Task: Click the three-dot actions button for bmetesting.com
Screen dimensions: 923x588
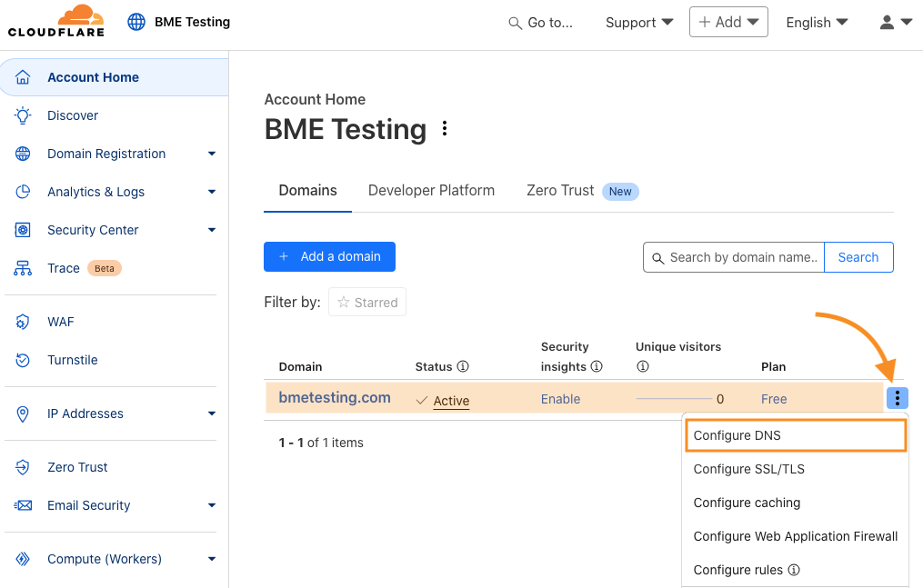Action: tap(898, 398)
